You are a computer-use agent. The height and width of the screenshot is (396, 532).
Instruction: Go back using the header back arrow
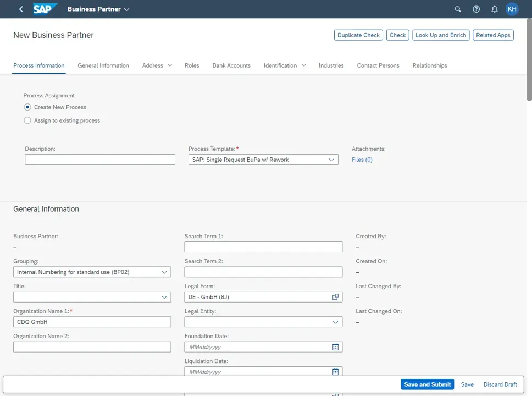[21, 9]
